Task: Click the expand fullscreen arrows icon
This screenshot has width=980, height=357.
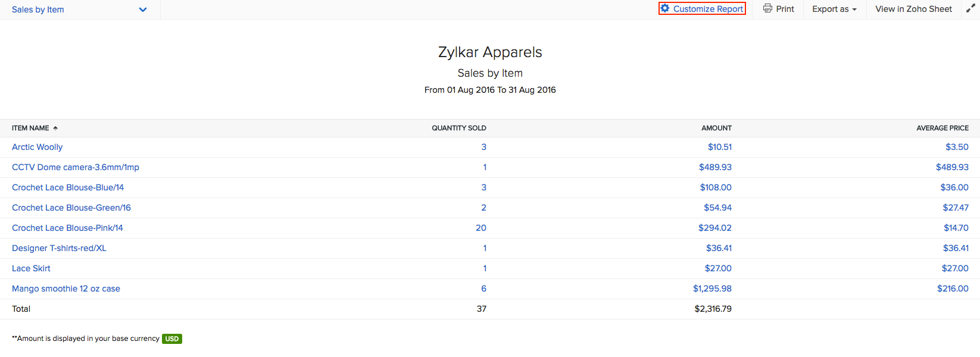Action: [970, 8]
